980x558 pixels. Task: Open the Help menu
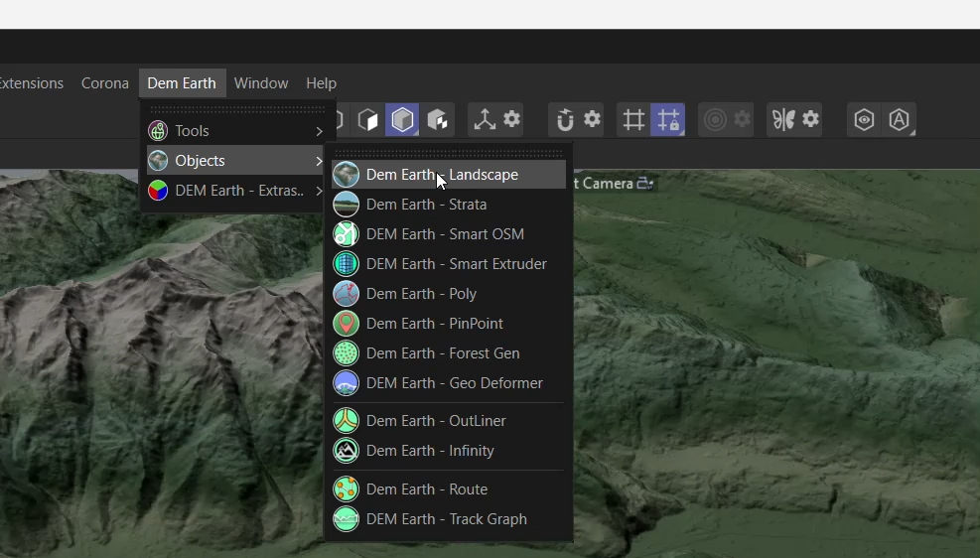click(322, 83)
